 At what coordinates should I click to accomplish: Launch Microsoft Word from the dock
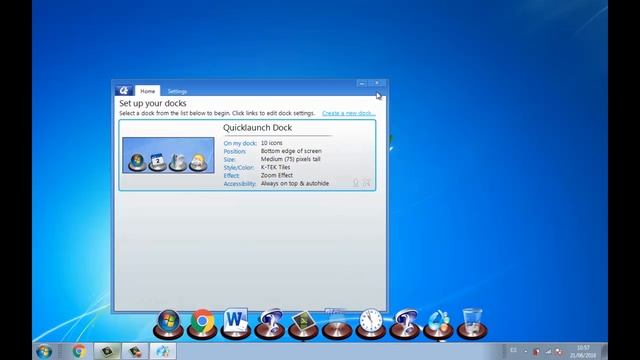[236, 324]
